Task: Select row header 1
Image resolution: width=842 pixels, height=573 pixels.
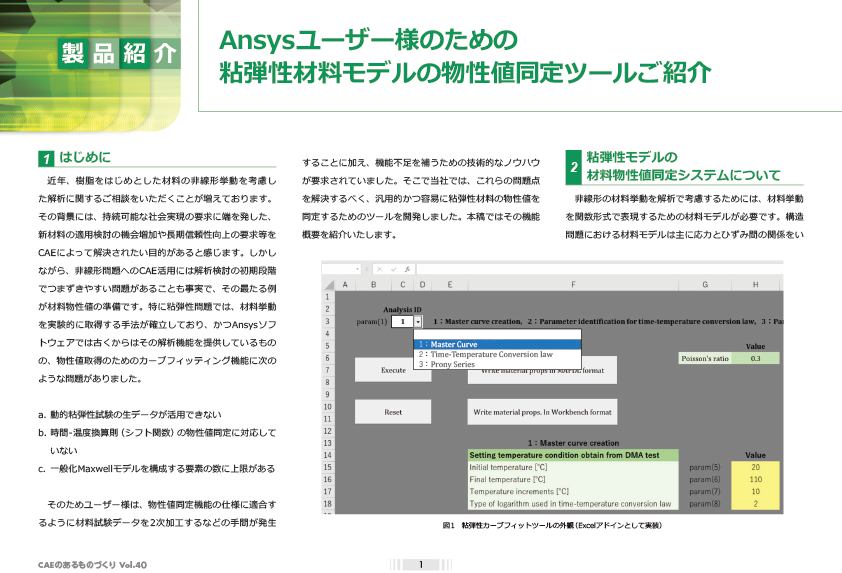Action: pyautogui.click(x=328, y=296)
